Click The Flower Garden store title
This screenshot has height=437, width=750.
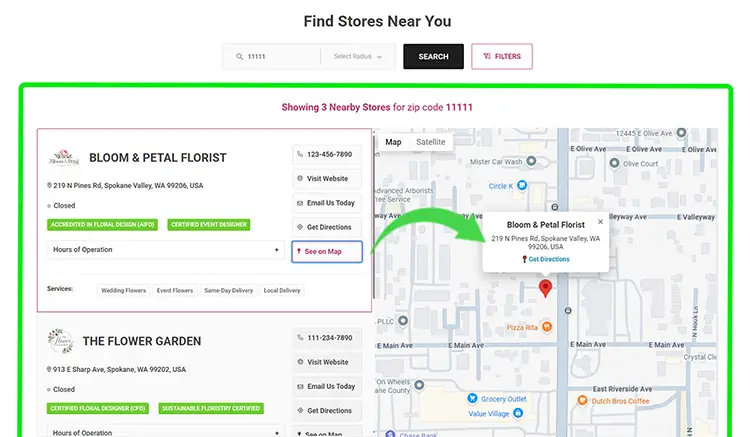point(142,341)
